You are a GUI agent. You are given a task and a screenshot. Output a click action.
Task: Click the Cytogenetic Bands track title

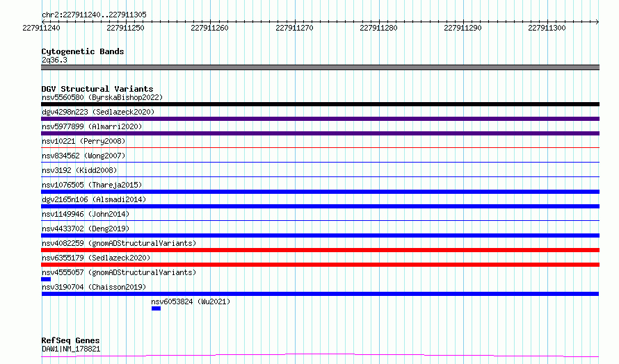click(x=83, y=51)
